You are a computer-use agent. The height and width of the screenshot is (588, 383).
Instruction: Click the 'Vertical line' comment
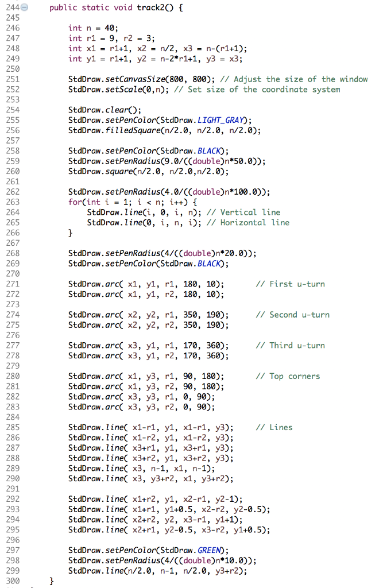click(x=243, y=212)
